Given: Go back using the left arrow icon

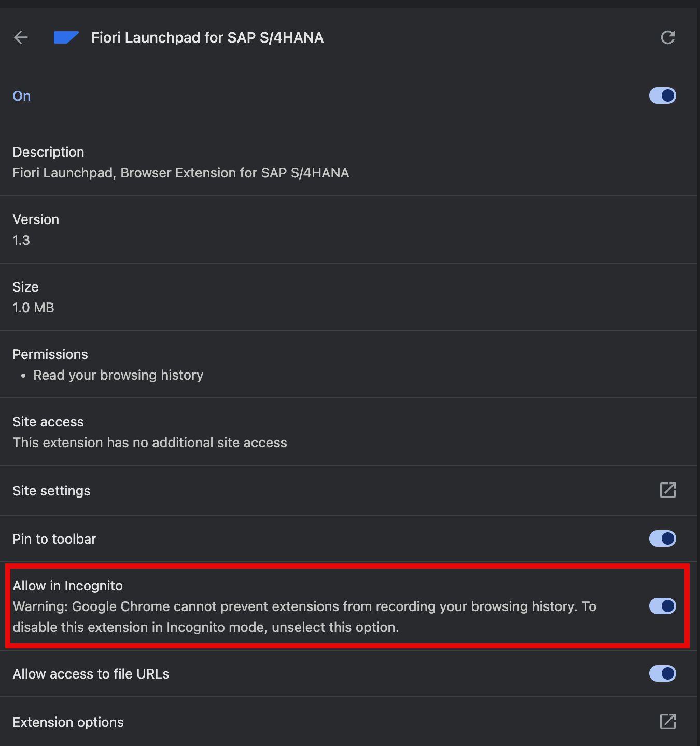Looking at the screenshot, I should pyautogui.click(x=21, y=37).
